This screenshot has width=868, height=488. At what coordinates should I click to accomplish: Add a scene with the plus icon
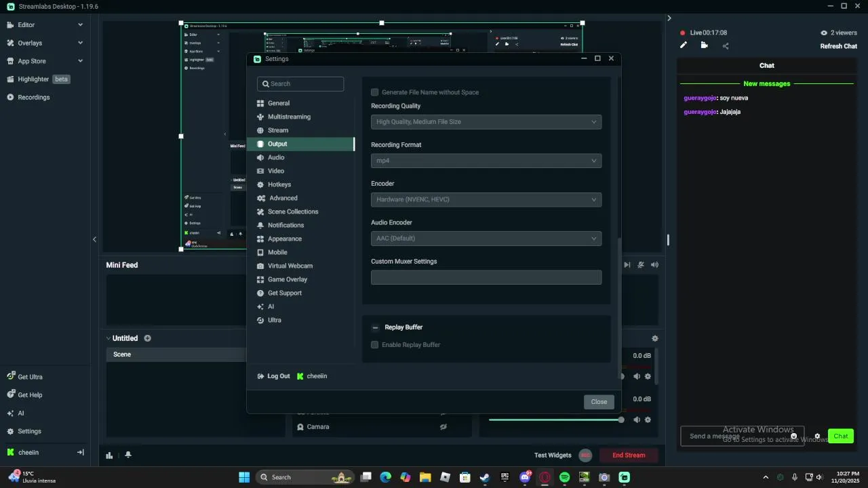point(147,338)
